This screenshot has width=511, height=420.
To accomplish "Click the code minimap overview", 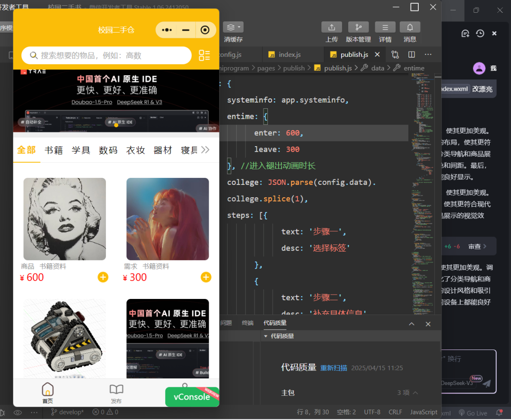I will click(423, 194).
